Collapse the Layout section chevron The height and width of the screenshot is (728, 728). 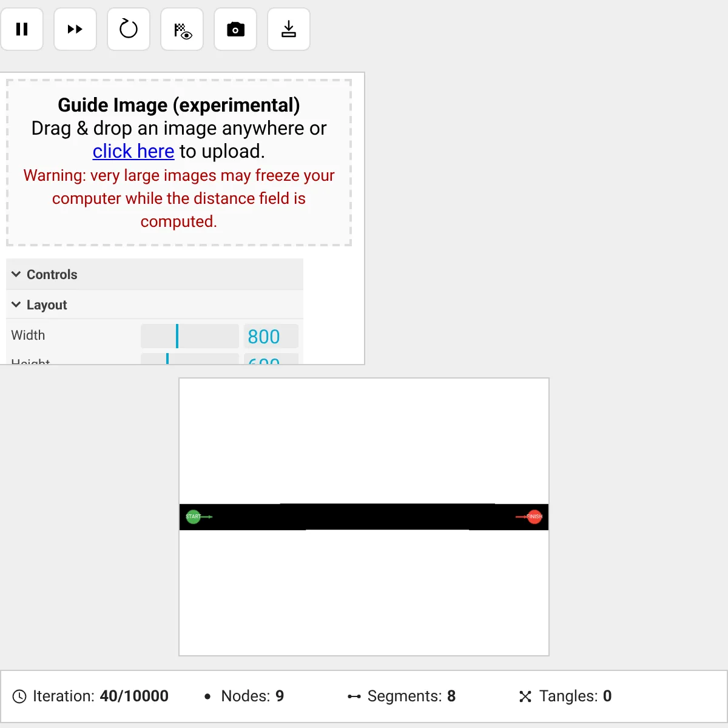coord(16,305)
